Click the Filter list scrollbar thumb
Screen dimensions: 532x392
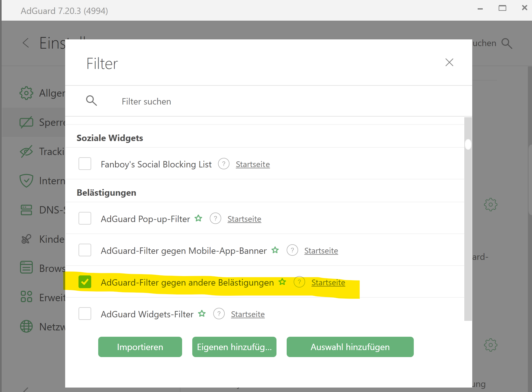click(468, 144)
